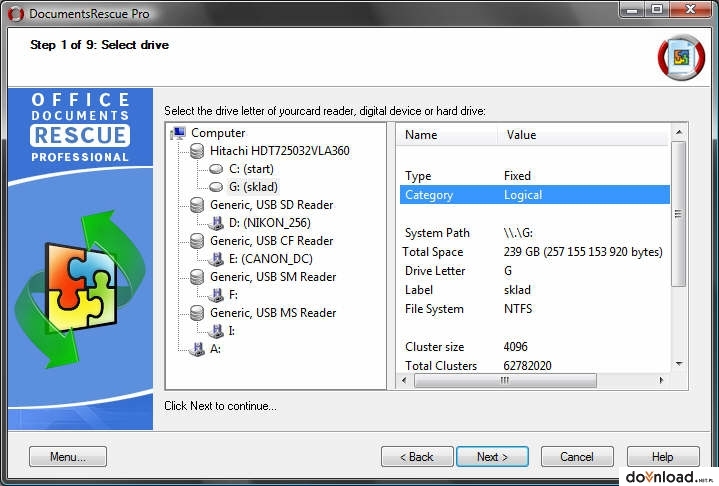Click the F: removable drive icon

[216, 295]
